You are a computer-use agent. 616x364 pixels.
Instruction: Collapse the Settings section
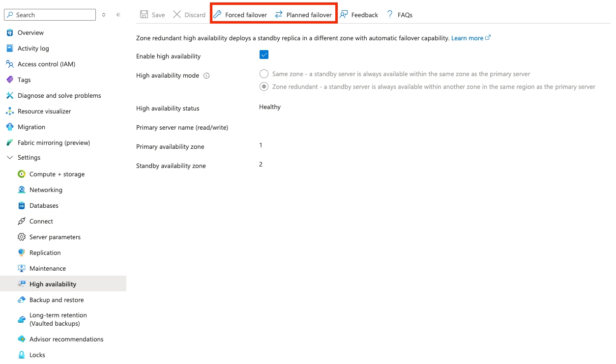(9, 158)
